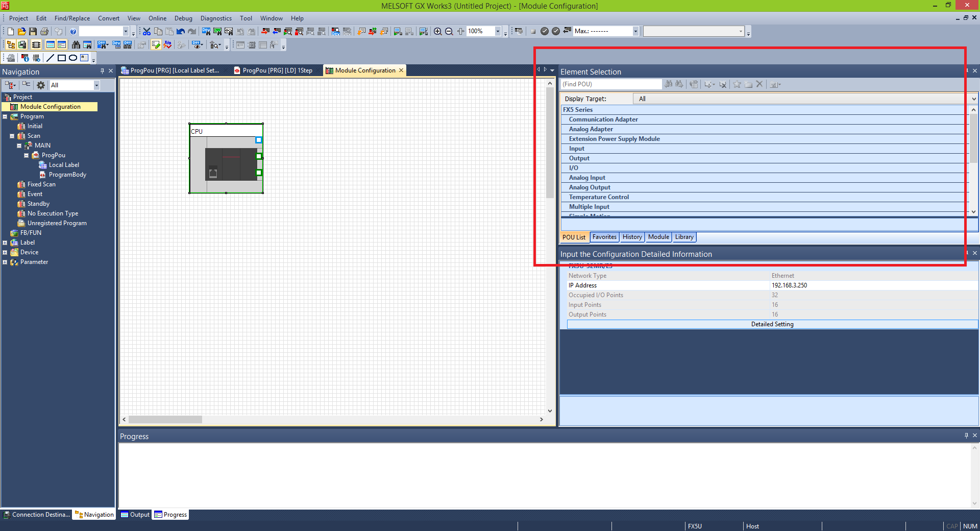Collapse the MAIN tree node
Image resolution: width=980 pixels, height=531 pixels.
tap(19, 146)
